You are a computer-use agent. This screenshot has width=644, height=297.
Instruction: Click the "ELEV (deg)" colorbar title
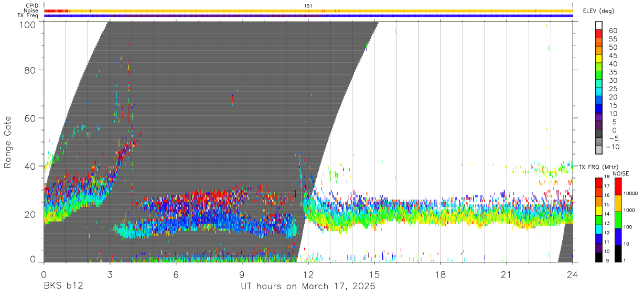598,11
